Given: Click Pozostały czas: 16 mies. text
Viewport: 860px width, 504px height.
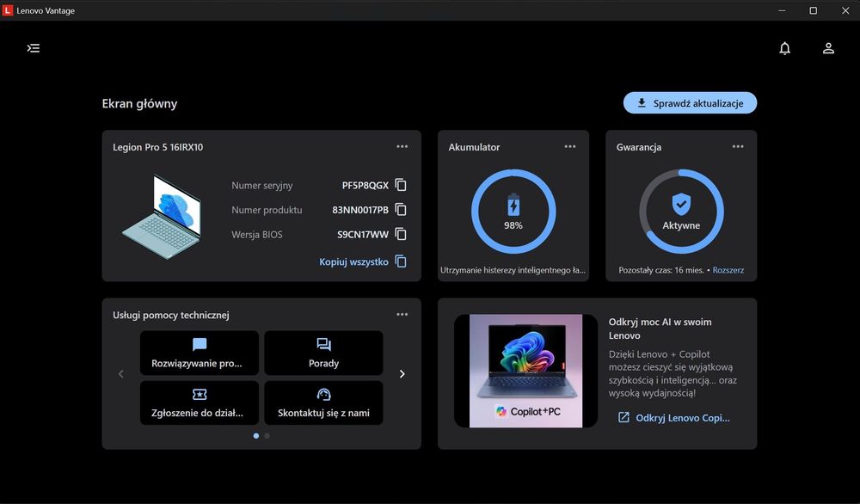Looking at the screenshot, I should point(660,270).
